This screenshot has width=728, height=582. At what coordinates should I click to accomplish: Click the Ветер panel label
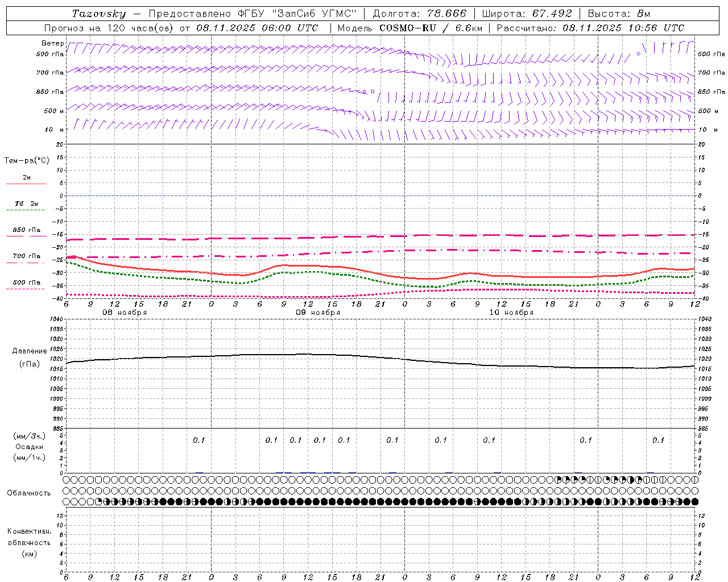[52, 43]
